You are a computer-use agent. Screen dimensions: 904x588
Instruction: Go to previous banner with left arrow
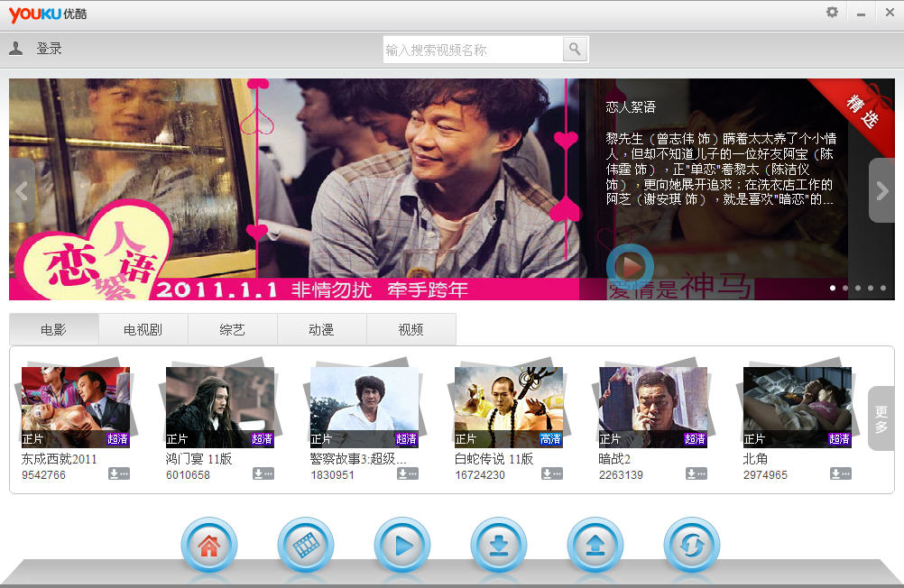22,190
